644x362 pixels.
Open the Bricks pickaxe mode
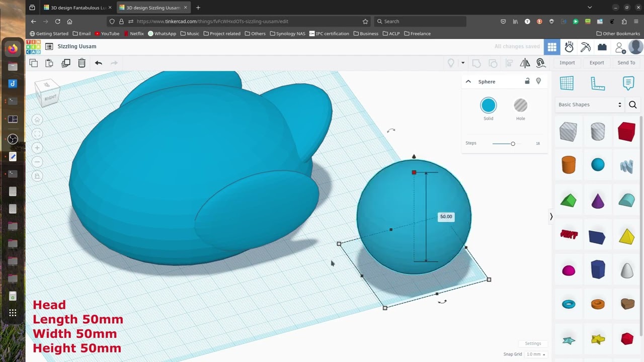(x=586, y=47)
